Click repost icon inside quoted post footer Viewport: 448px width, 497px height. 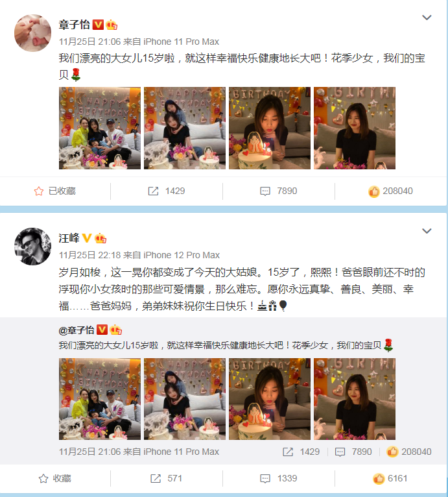click(288, 452)
